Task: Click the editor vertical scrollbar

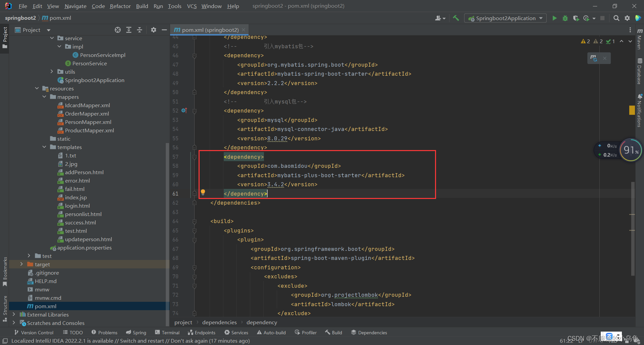Action: coord(633,228)
